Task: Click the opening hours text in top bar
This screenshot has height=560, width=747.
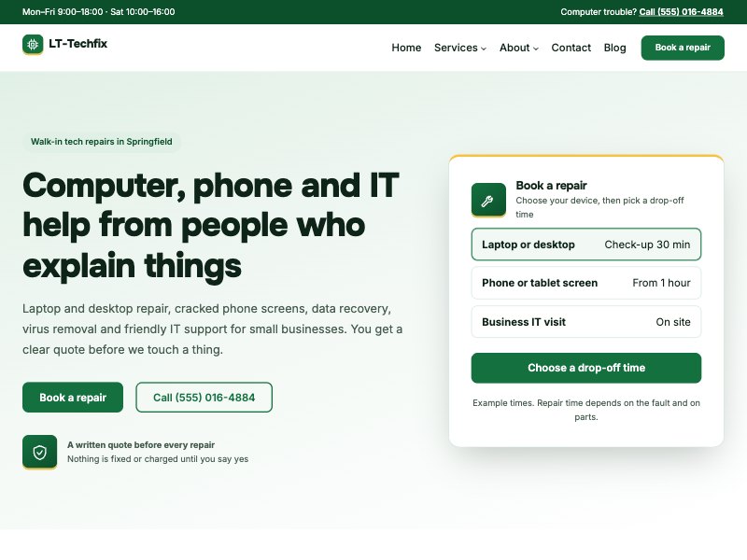Action: pyautogui.click(x=99, y=12)
